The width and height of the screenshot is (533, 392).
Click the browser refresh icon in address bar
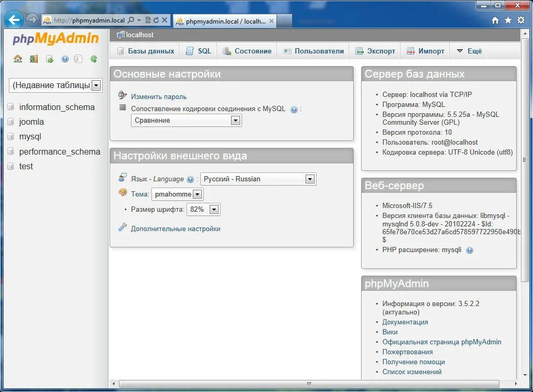point(156,20)
